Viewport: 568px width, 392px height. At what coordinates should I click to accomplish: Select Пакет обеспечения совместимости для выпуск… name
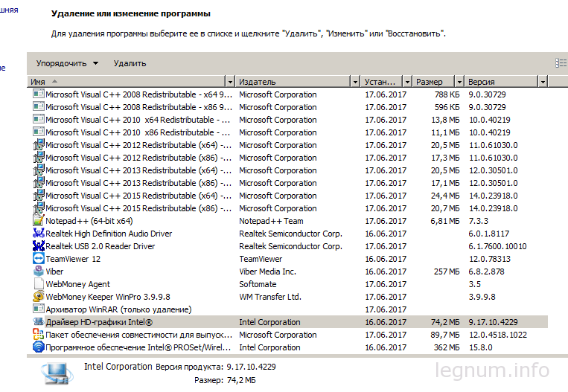point(138,335)
